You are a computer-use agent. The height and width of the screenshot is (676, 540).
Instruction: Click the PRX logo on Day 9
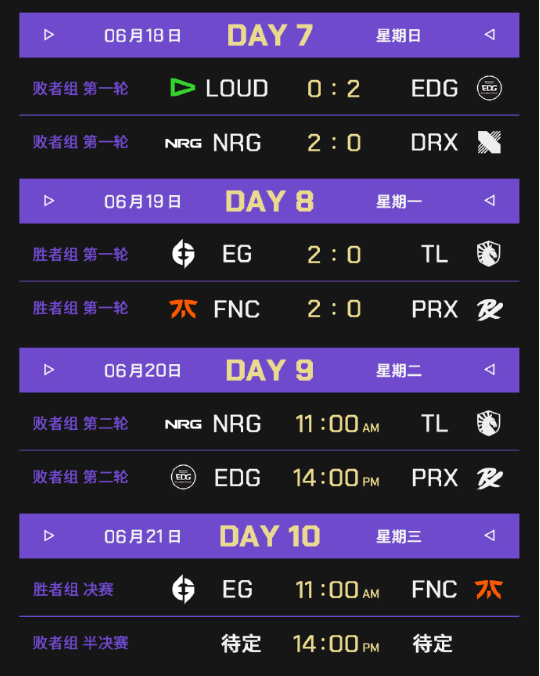coord(489,478)
